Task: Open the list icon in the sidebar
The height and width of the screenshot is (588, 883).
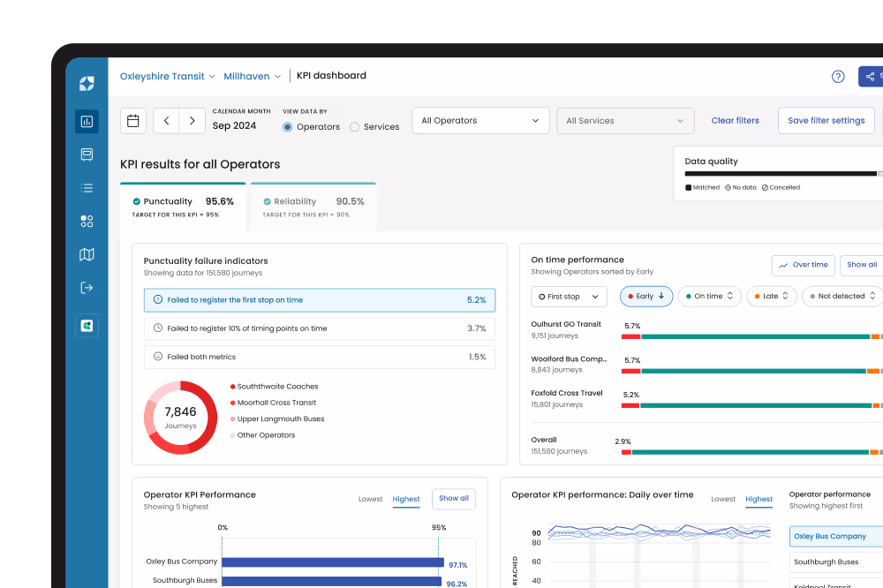Action: point(87,188)
